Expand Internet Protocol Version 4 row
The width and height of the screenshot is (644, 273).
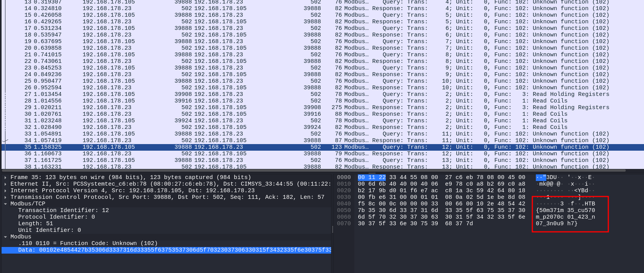click(5, 191)
